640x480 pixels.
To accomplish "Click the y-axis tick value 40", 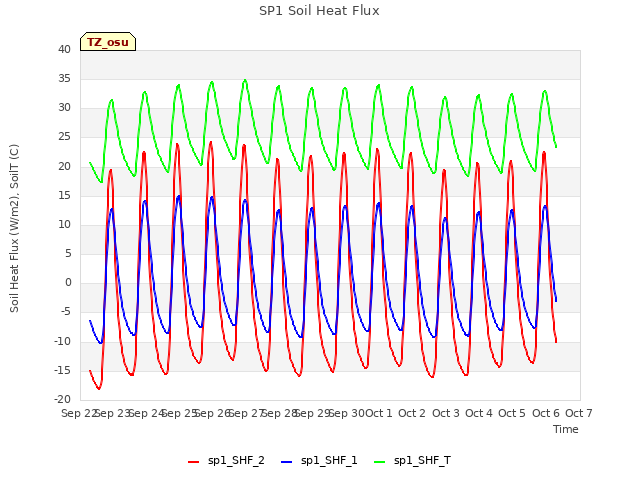I will point(64,49).
